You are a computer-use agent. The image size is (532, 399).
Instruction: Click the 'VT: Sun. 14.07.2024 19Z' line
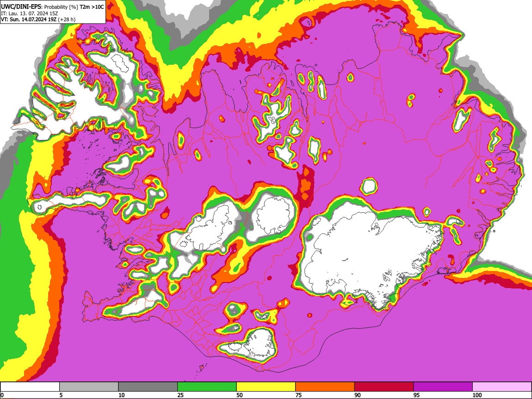click(x=29, y=19)
